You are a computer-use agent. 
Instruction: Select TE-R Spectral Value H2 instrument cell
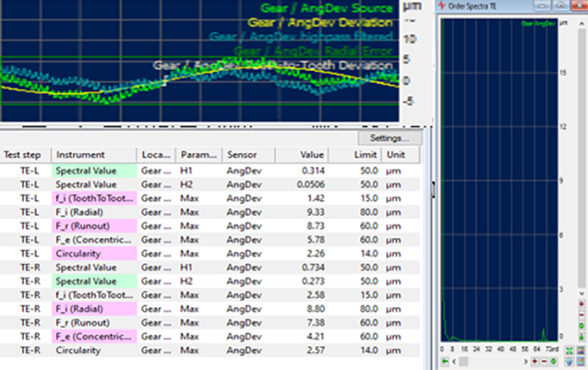tap(94, 281)
